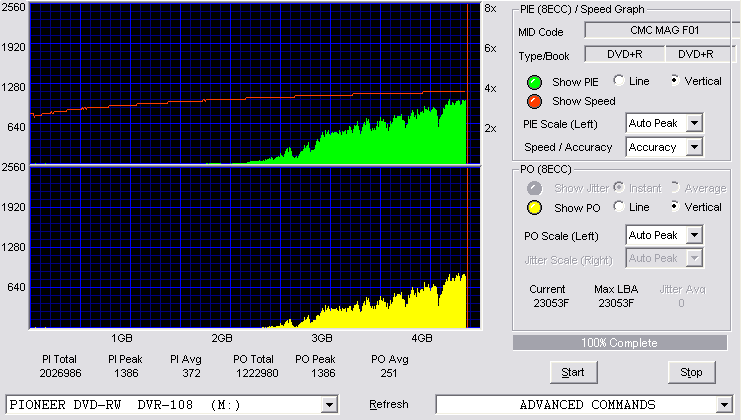Click the 8x speed axis label
742x420 pixels.
(x=490, y=9)
